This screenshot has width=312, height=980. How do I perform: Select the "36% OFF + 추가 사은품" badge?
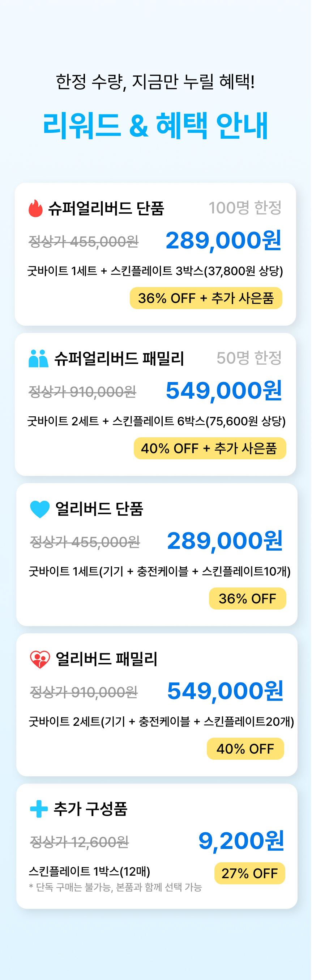(206, 298)
